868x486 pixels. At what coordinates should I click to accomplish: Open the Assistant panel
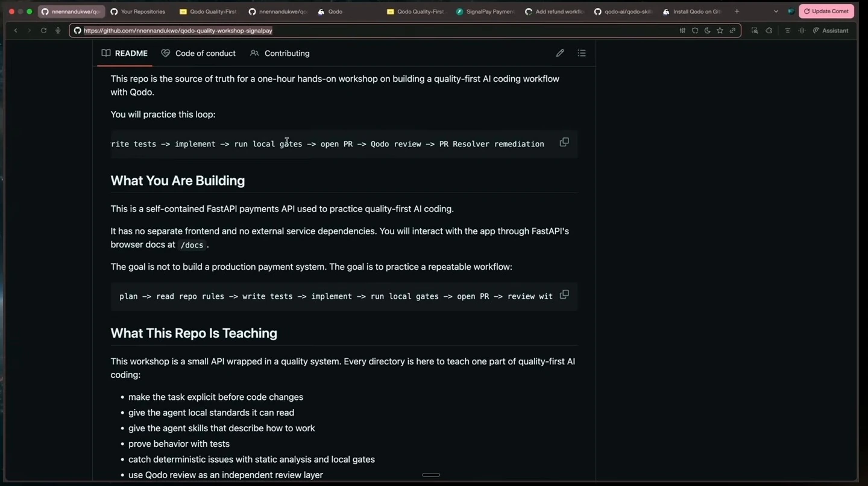pyautogui.click(x=831, y=31)
